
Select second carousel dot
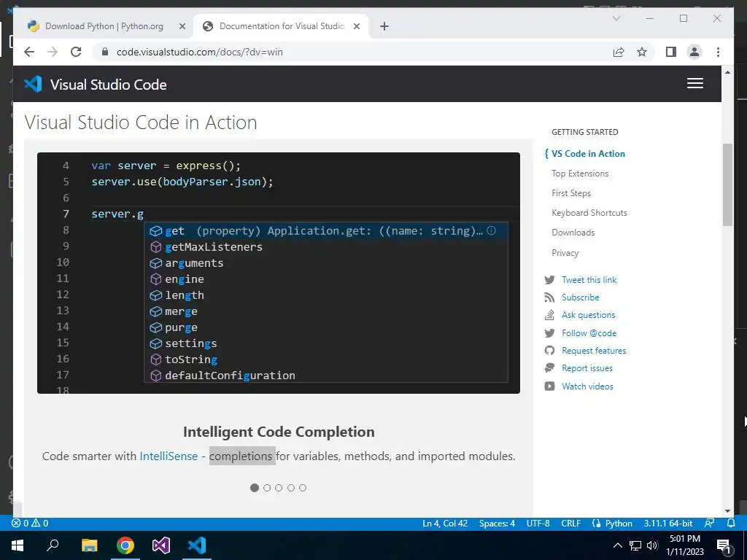(267, 488)
